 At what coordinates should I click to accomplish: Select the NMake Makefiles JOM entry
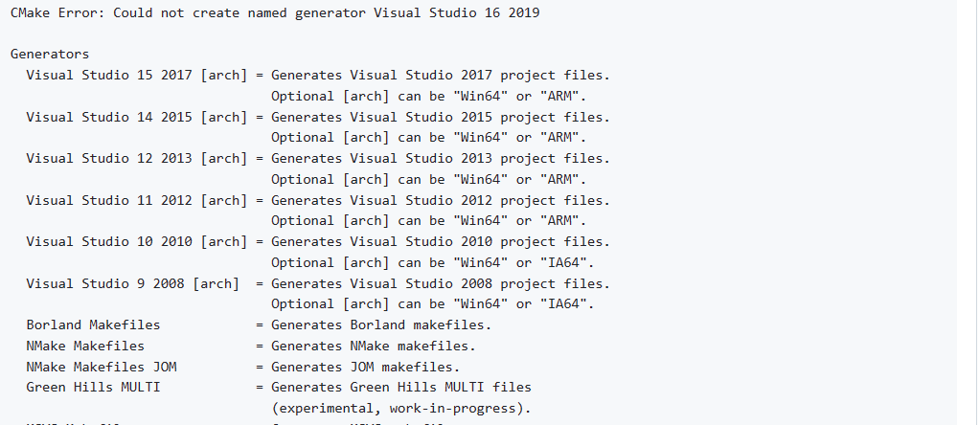click(101, 367)
